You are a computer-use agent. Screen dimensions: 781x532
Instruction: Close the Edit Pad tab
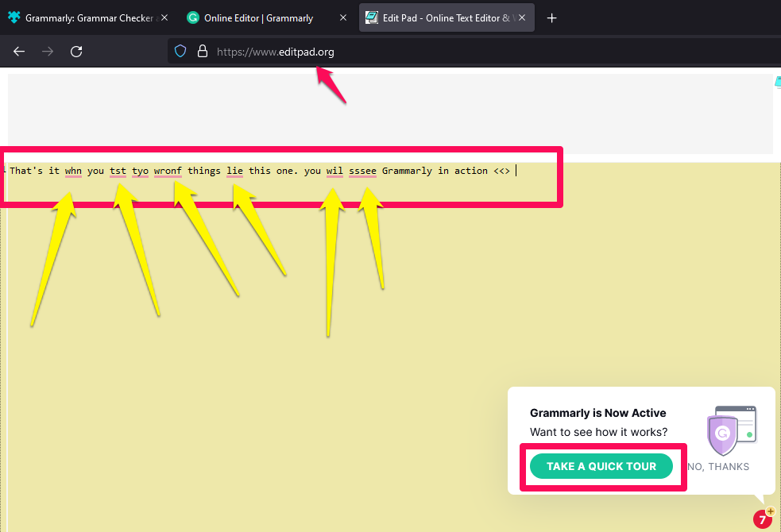tap(522, 17)
